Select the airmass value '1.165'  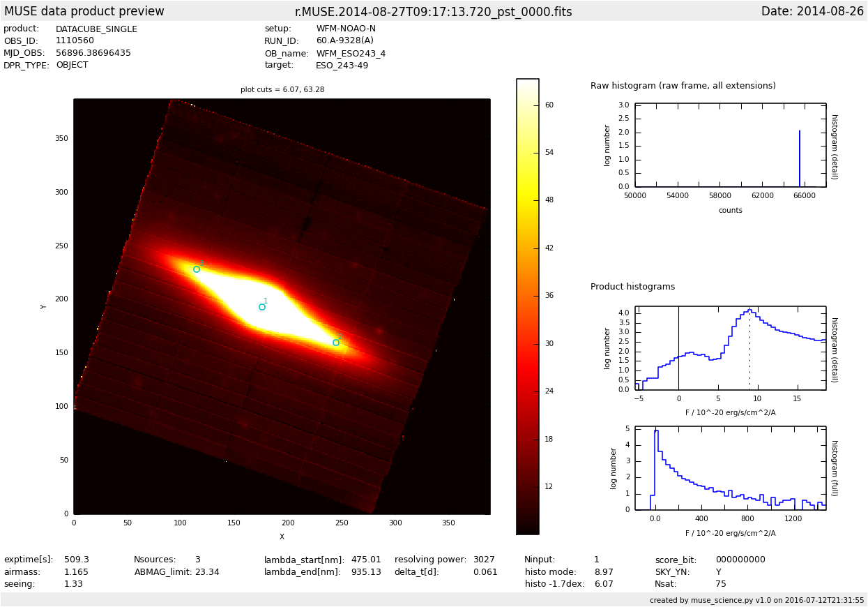click(77, 572)
